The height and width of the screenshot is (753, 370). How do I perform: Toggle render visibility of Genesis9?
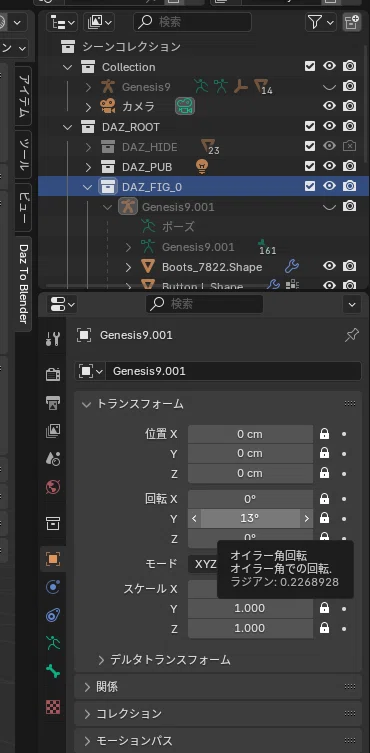pos(349,86)
